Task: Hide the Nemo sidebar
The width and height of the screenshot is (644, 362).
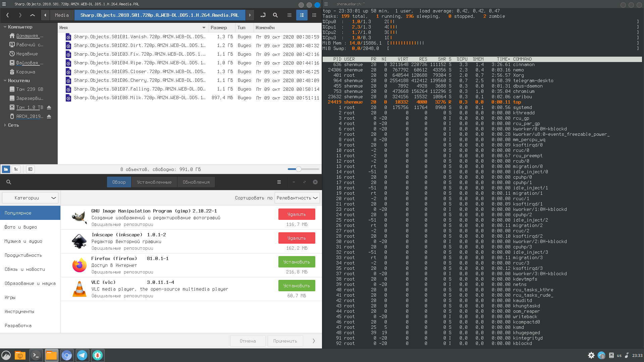Action: pos(31,169)
